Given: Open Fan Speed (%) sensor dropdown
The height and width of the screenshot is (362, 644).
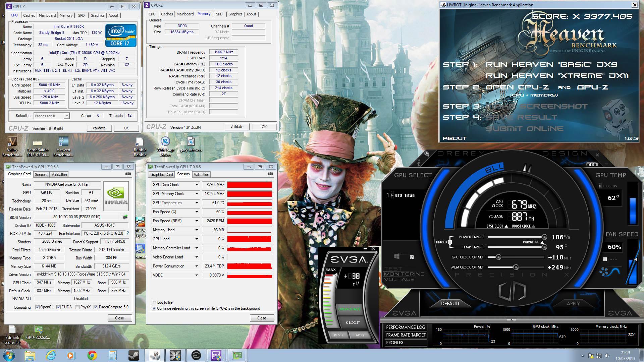Looking at the screenshot, I should 197,212.
